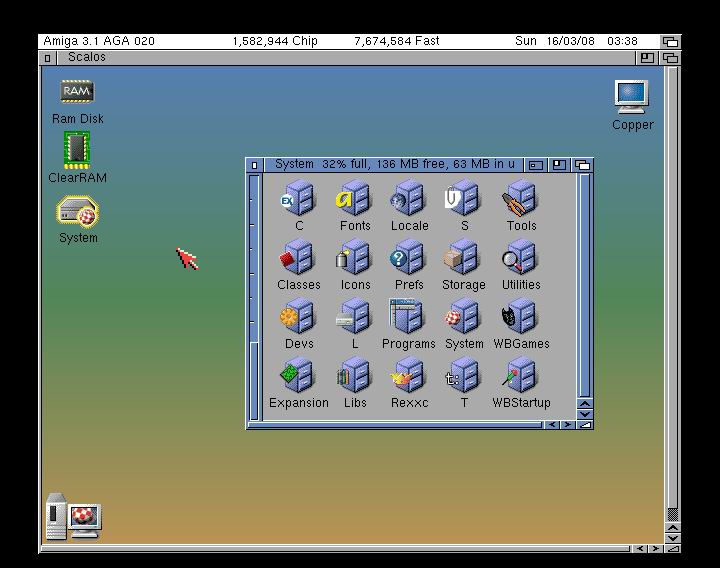The image size is (720, 568).
Task: Click the System window horizontal scrollbar
Action: pos(395,425)
